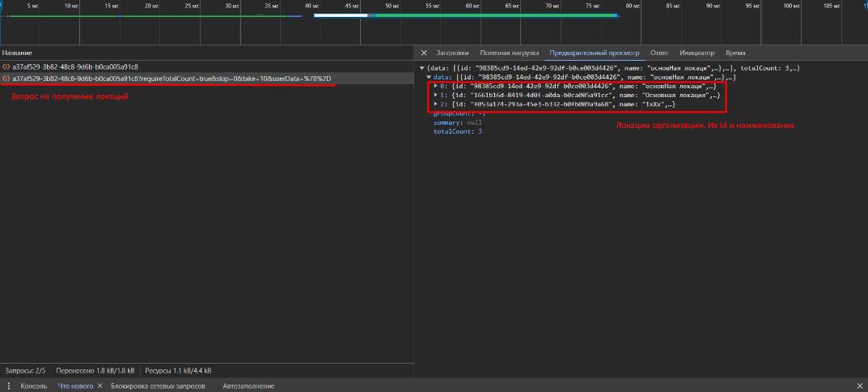Screen dimensions: 868x392
Task: Collapse the data array node
Action: click(429, 77)
